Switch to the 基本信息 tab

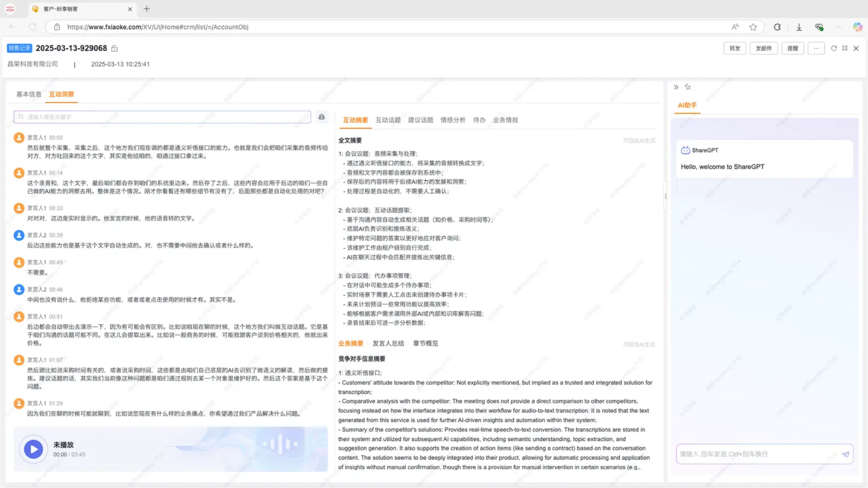28,94
